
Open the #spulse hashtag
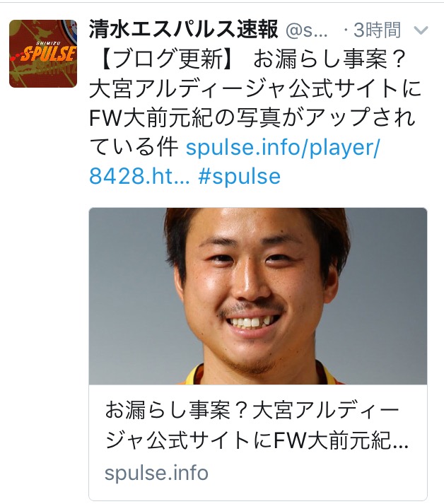point(239,177)
